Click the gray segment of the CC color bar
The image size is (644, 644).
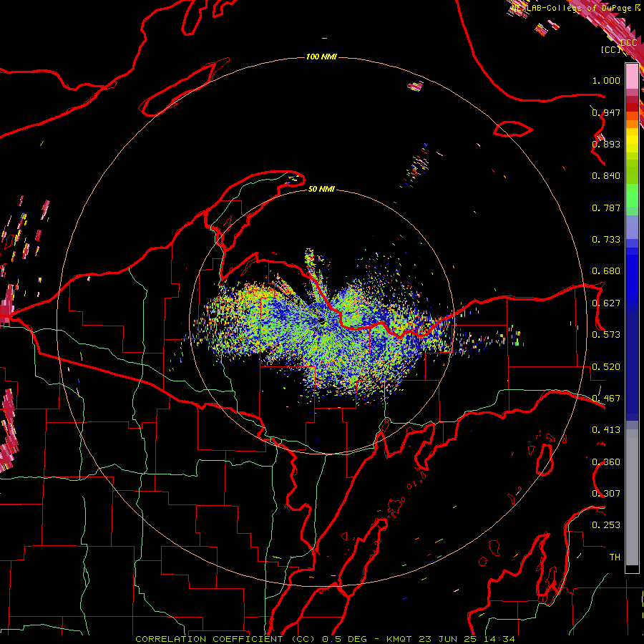click(632, 497)
